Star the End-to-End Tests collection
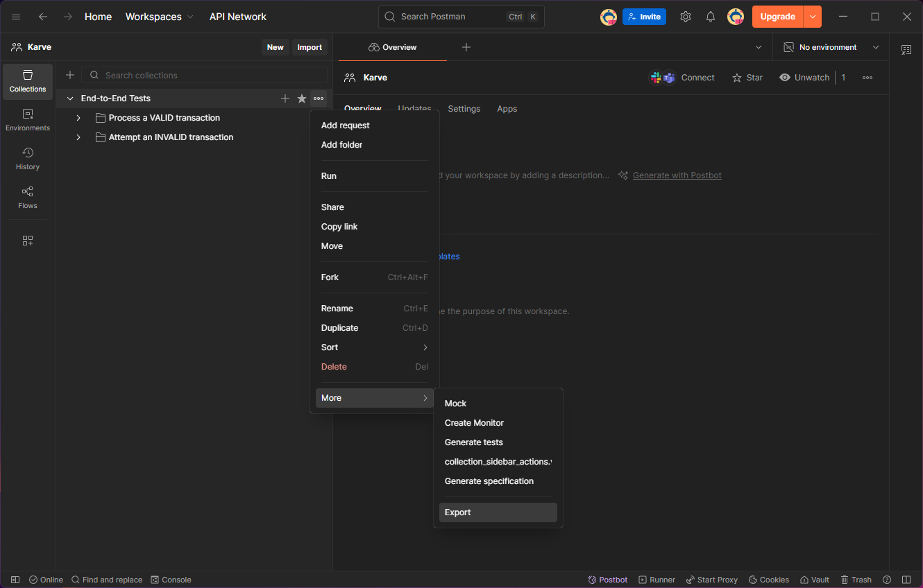This screenshot has width=923, height=588. coord(302,98)
